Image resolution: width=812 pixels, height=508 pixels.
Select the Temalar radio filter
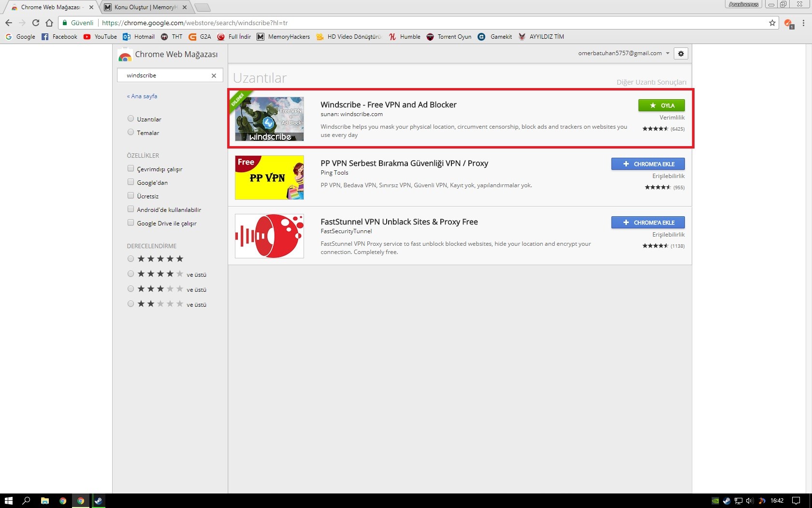pyautogui.click(x=130, y=132)
